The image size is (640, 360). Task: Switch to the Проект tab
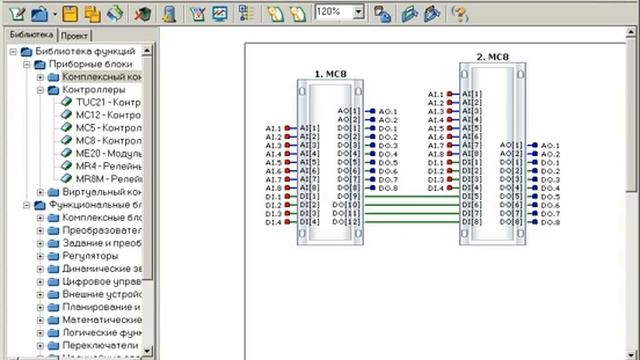pos(74,36)
